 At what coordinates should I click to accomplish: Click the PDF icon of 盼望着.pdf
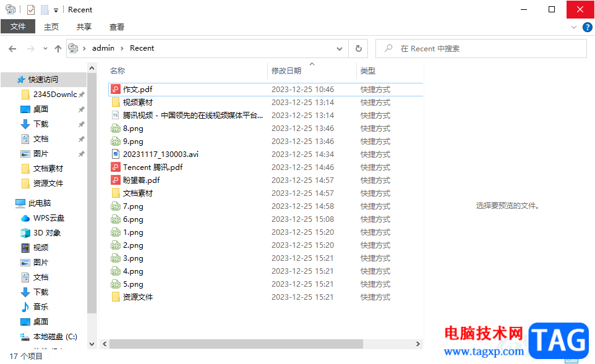(x=116, y=180)
